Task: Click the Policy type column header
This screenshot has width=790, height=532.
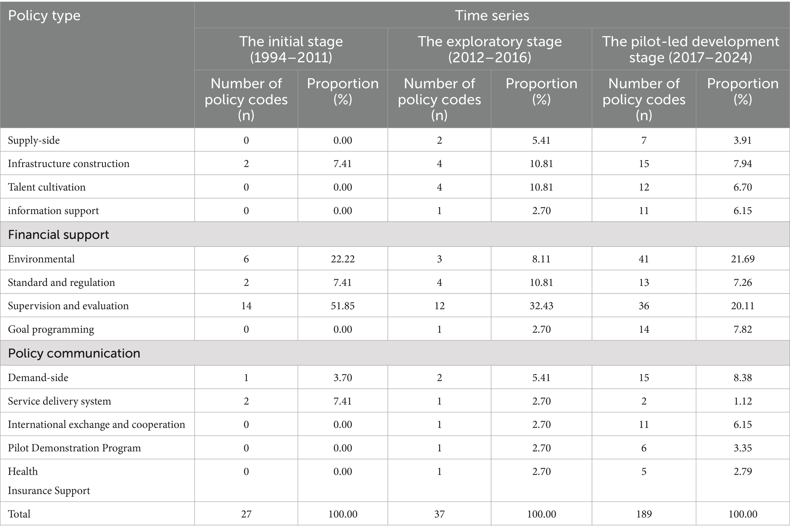Action: (x=44, y=16)
